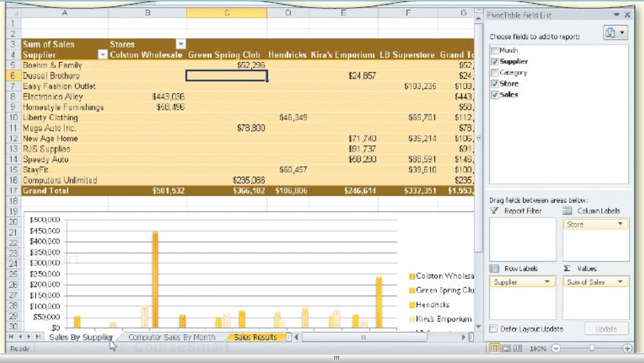The image size is (644, 363).
Task: Click the vertical scroll down arrow
Action: (478, 327)
